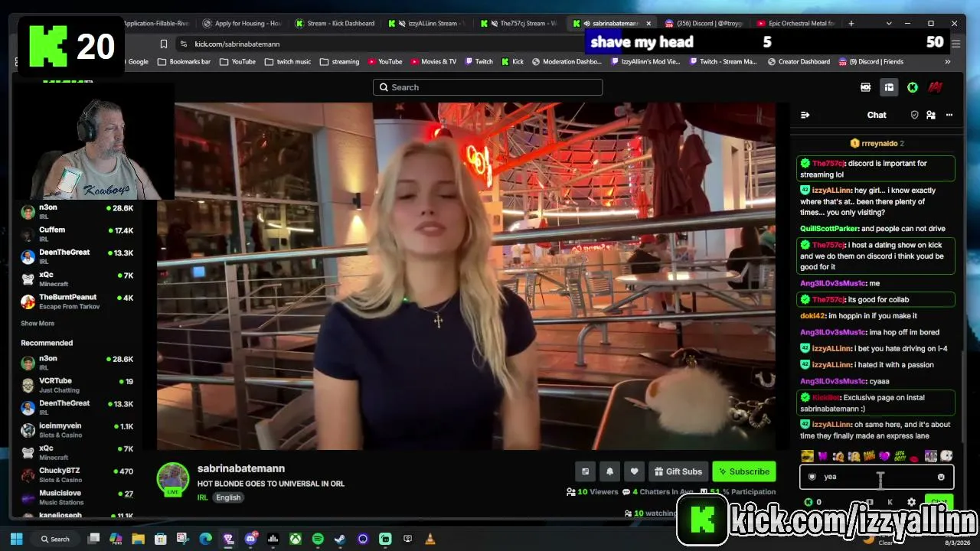Screen dimensions: 980x551
Task: Open chat settings gear icon
Action: click(x=911, y=503)
